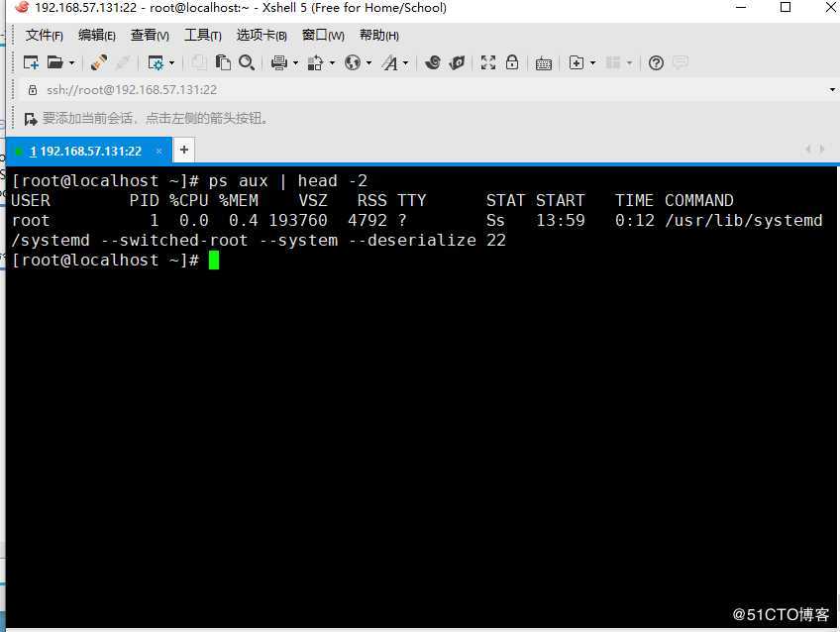This screenshot has height=632, width=840.
Task: Open the 查看(V) menu
Action: 150,36
